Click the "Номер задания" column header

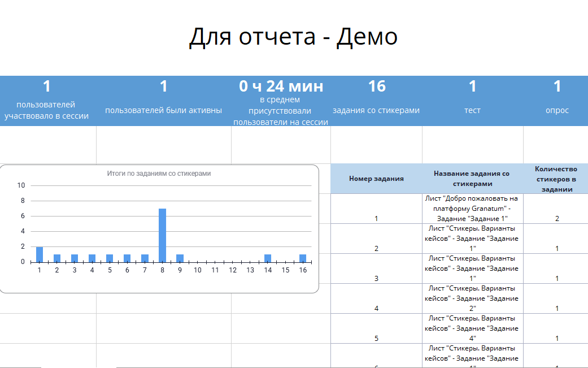point(376,179)
